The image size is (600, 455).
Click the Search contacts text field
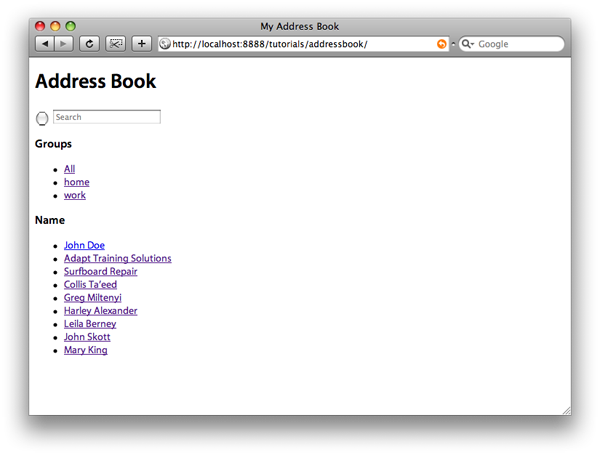pyautogui.click(x=107, y=117)
